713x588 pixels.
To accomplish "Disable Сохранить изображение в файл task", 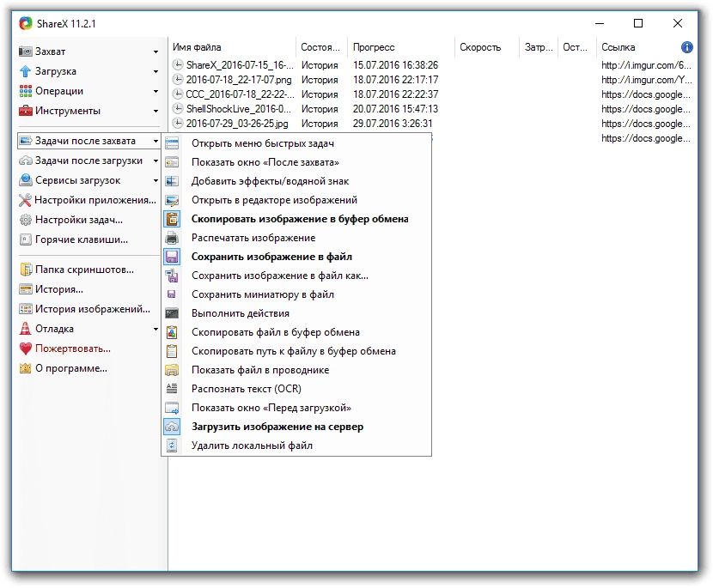I will point(296,257).
